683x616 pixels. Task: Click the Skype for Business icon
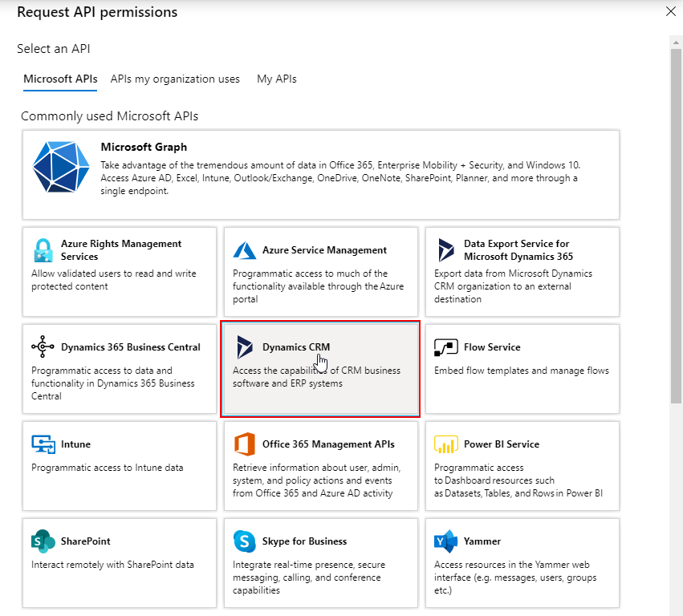244,541
